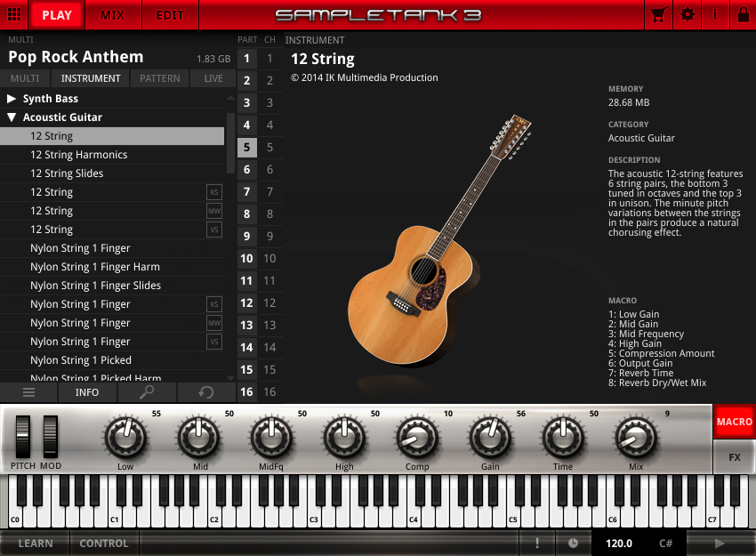Toggle the padlock lock icon

click(744, 14)
